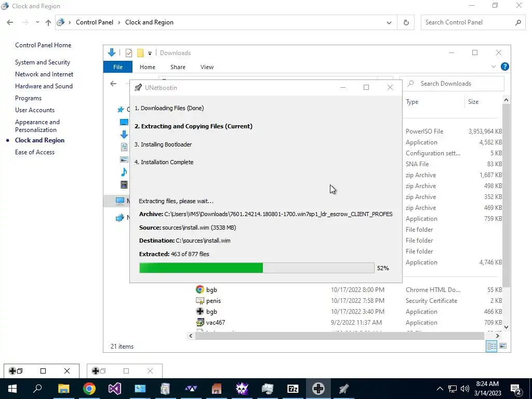Viewport: 532px width, 399px height.
Task: Open the View ribbon tab
Action: point(207,67)
